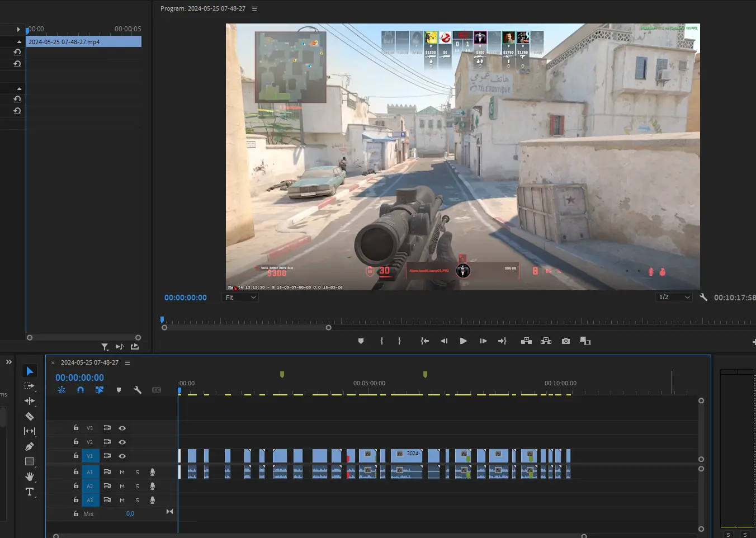This screenshot has width=756, height=538.
Task: Open the timeline sequence panel menu
Action: click(x=127, y=362)
